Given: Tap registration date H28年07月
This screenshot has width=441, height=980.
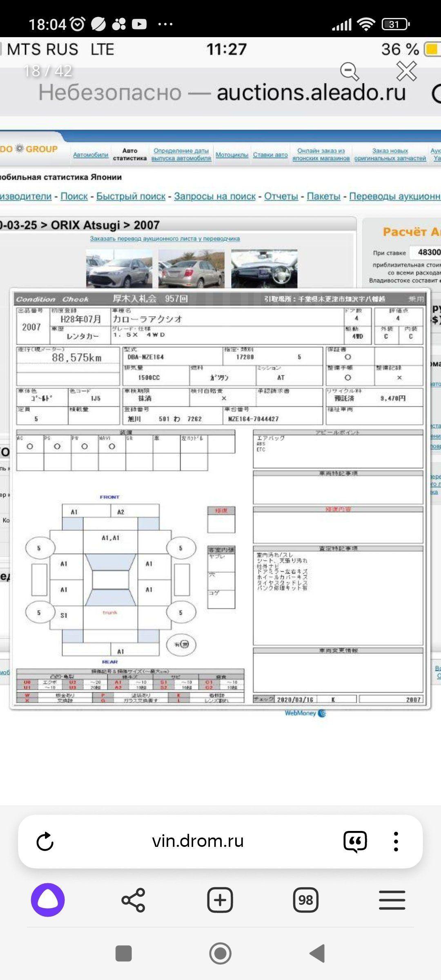Looking at the screenshot, I should pos(80,319).
